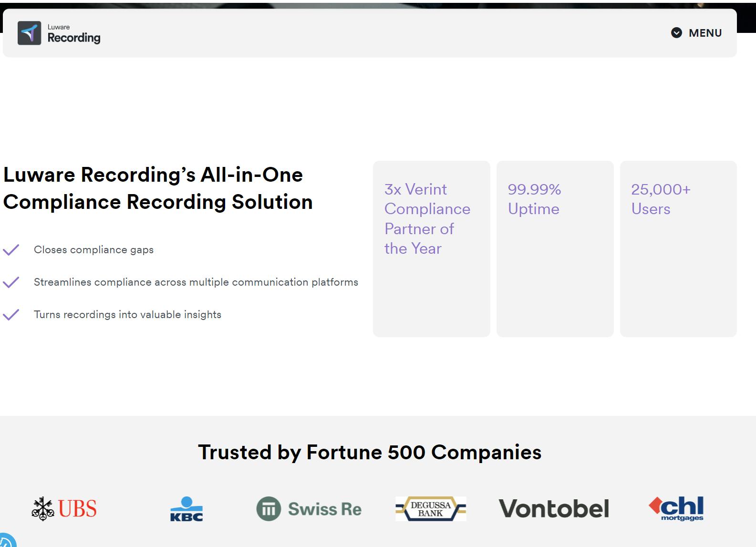The width and height of the screenshot is (756, 547).
Task: Click the checkmark beside Closes compliance gaps
Action: (x=11, y=250)
